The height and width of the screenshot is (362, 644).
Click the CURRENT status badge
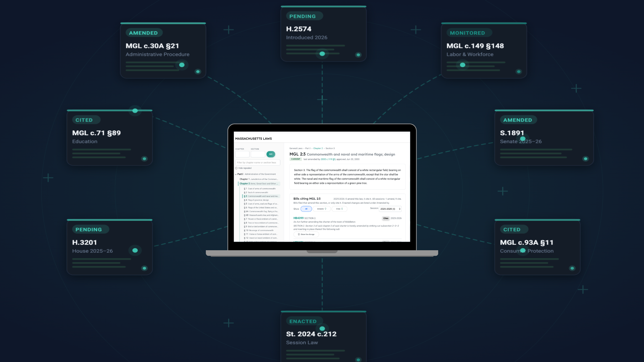coord(296,159)
